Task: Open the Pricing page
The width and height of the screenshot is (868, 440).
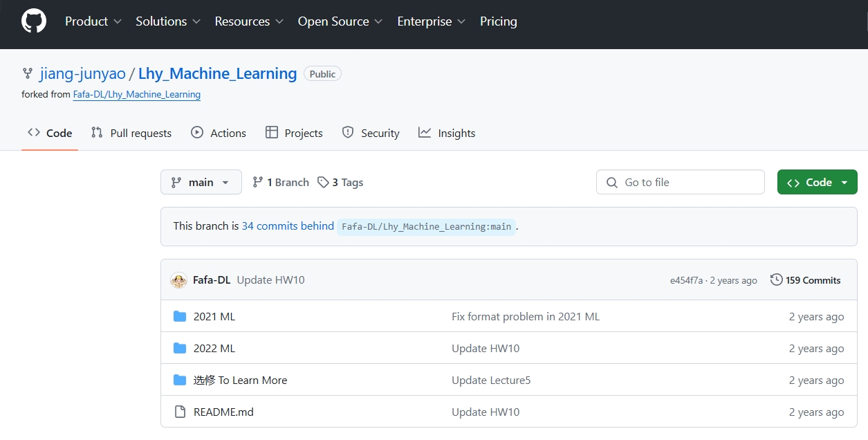Action: point(499,21)
